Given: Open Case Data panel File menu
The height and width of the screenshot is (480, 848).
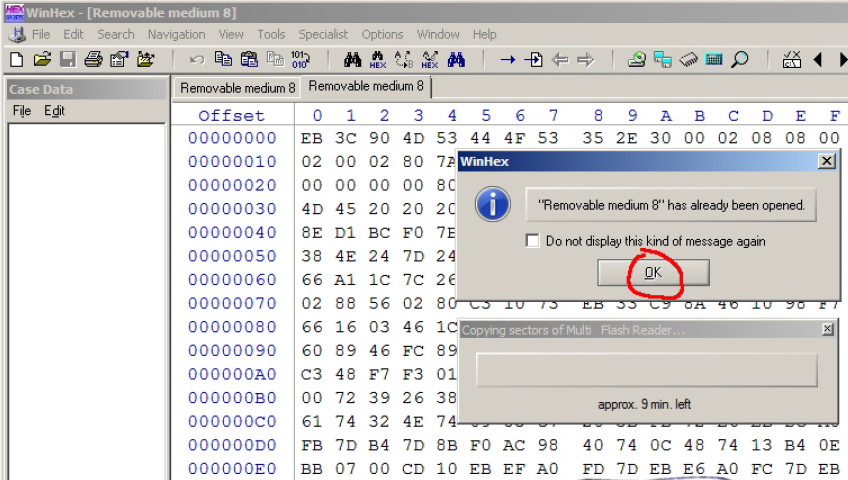Looking at the screenshot, I should [x=22, y=111].
